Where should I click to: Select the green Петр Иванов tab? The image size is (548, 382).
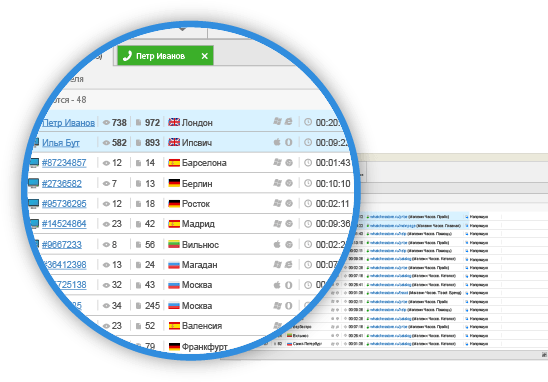(x=165, y=56)
